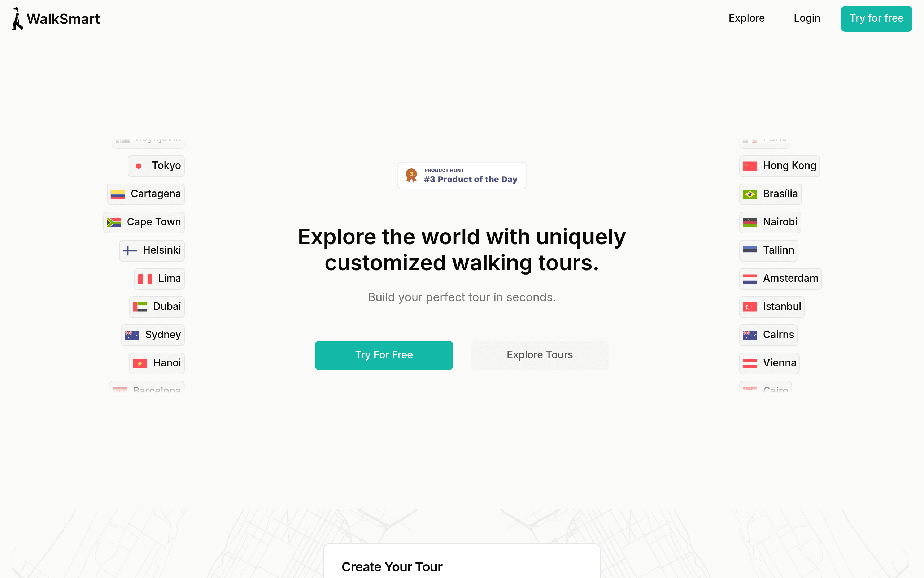Select the Lima city label
The width and height of the screenshot is (924, 578).
tap(170, 278)
